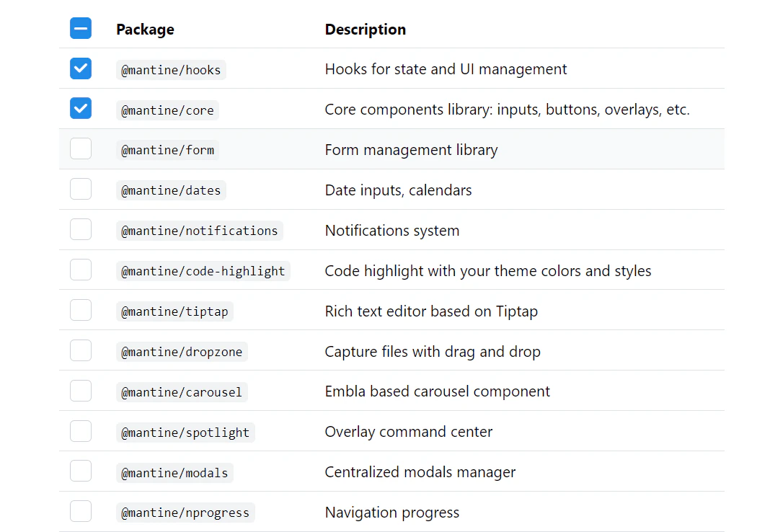Screen dimensions: 757x532
Task: Click the @mantine/core package label
Action: click(x=167, y=110)
